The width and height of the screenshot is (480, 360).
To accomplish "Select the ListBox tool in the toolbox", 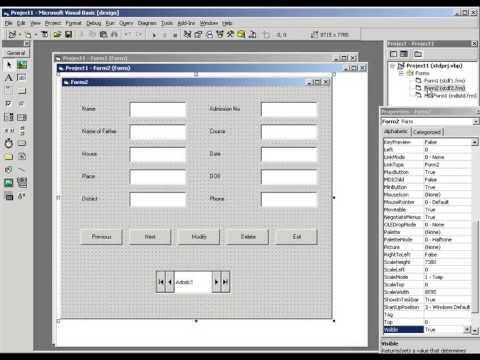I will point(22,117).
